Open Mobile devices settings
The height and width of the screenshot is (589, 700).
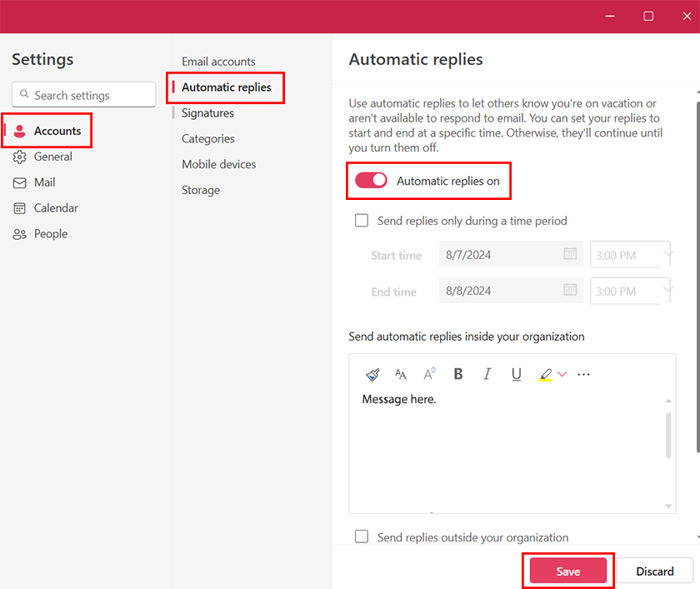click(x=218, y=165)
